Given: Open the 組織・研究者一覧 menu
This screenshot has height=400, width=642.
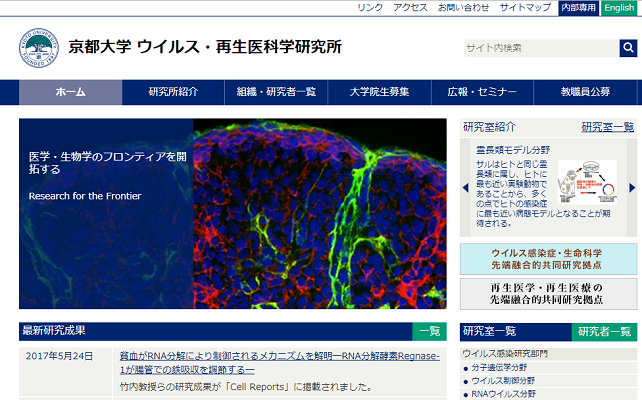Looking at the screenshot, I should click(276, 92).
